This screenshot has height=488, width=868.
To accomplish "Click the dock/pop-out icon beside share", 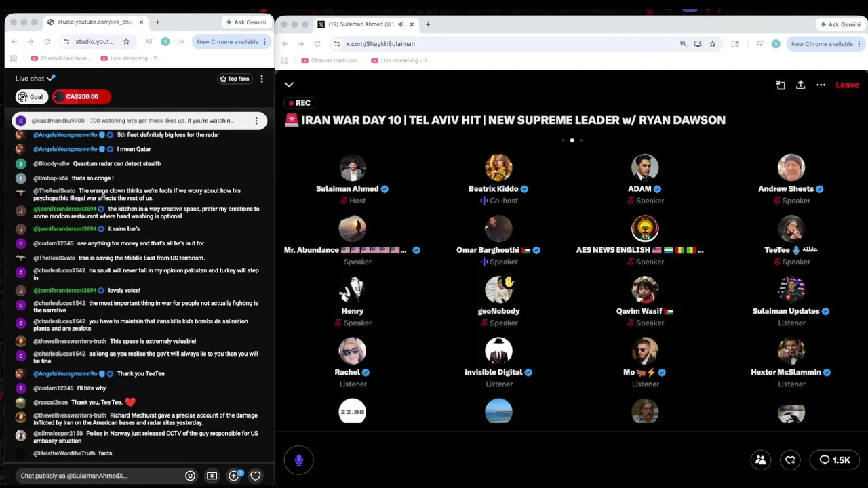I will (x=781, y=85).
